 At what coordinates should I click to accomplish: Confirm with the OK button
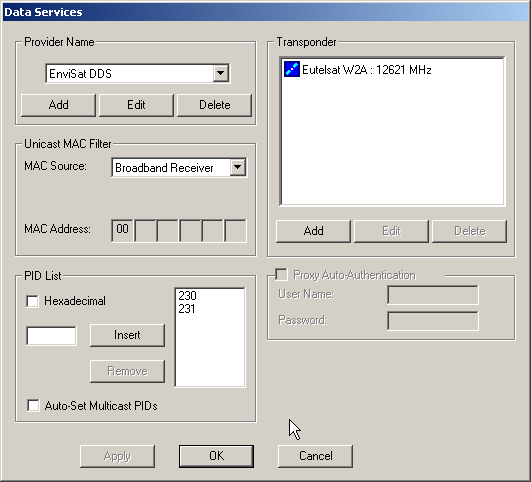tap(216, 456)
